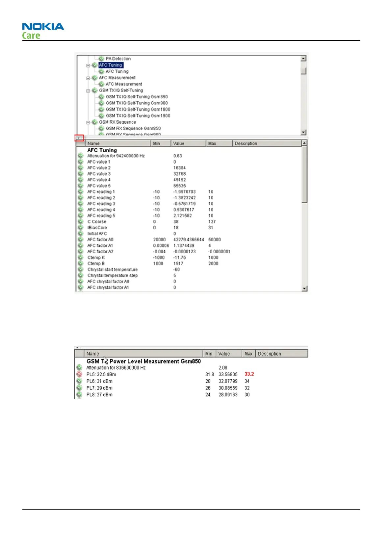Collapse the GSM TX IQ Self-Tuning node

tap(88, 90)
